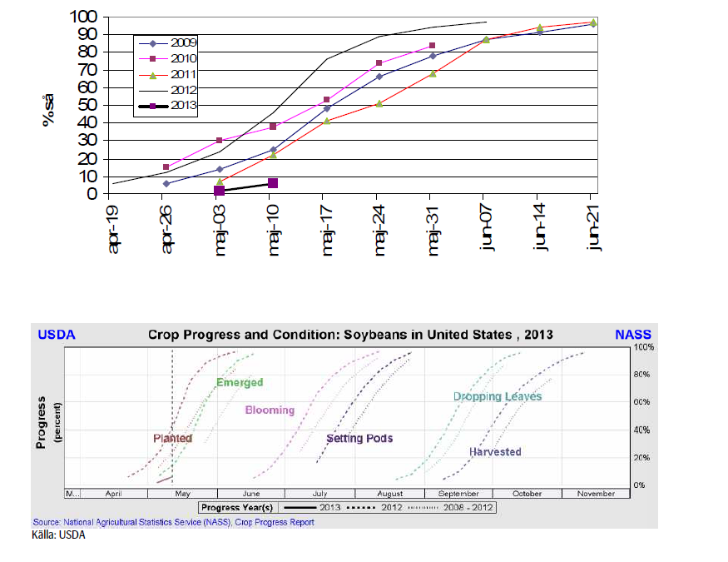Select the 2013 data point at maj-03
The width and height of the screenshot is (728, 562).
pos(220,191)
